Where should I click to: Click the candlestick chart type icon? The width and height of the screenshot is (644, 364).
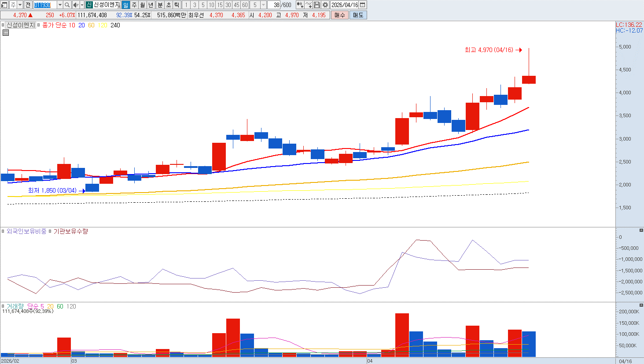(300, 5)
